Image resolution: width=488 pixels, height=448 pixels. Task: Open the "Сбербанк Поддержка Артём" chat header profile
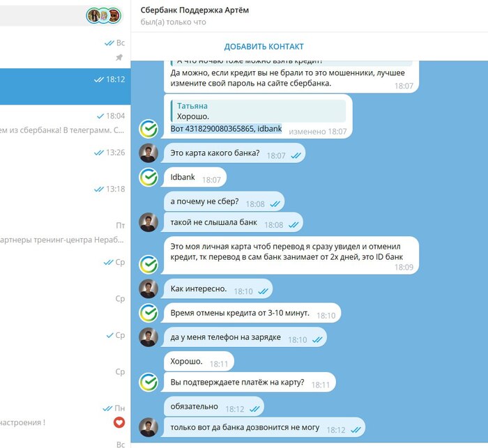click(x=195, y=15)
